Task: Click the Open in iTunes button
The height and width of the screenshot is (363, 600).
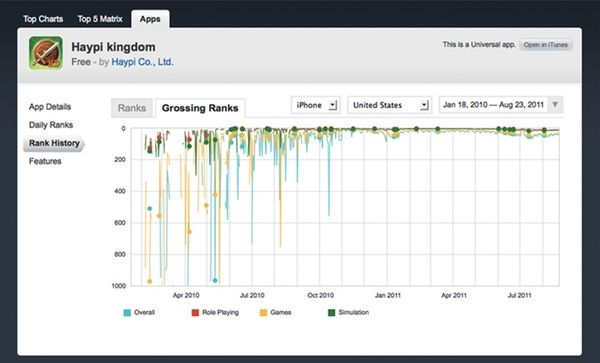Action: pos(546,45)
